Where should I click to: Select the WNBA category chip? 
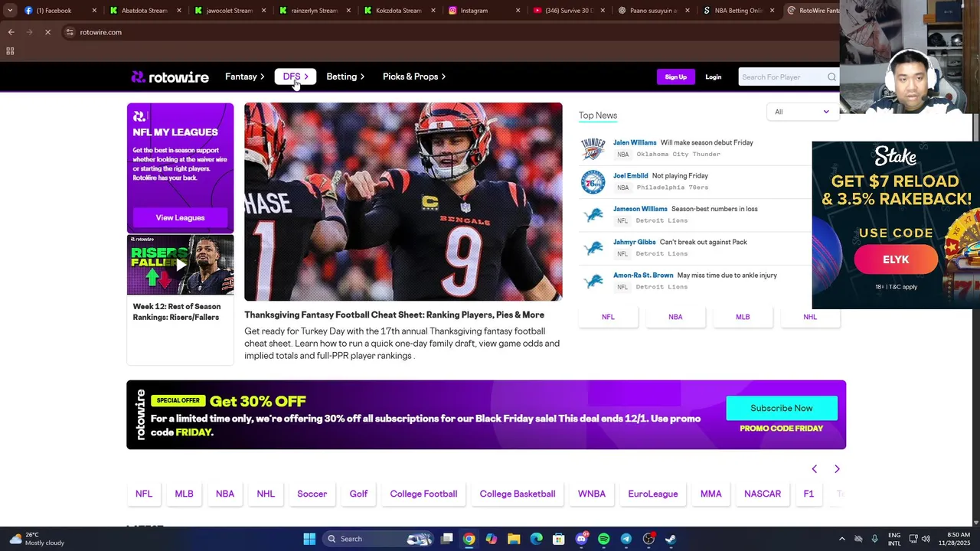pos(592,494)
